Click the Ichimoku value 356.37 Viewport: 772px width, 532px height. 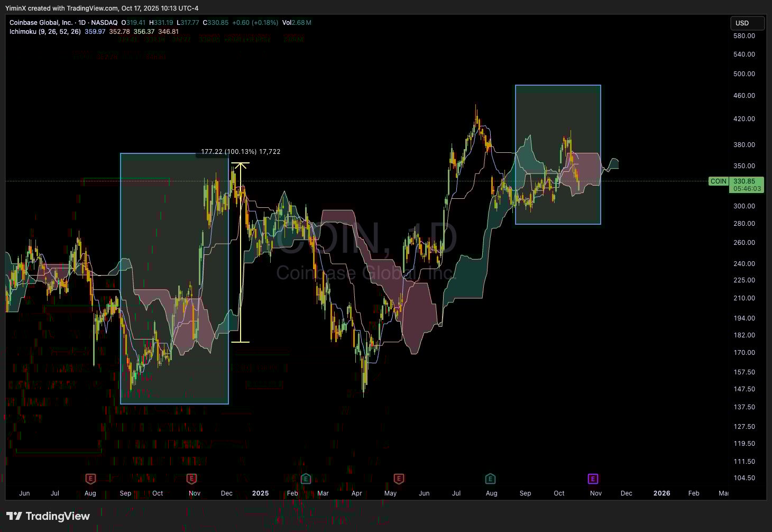(x=144, y=32)
